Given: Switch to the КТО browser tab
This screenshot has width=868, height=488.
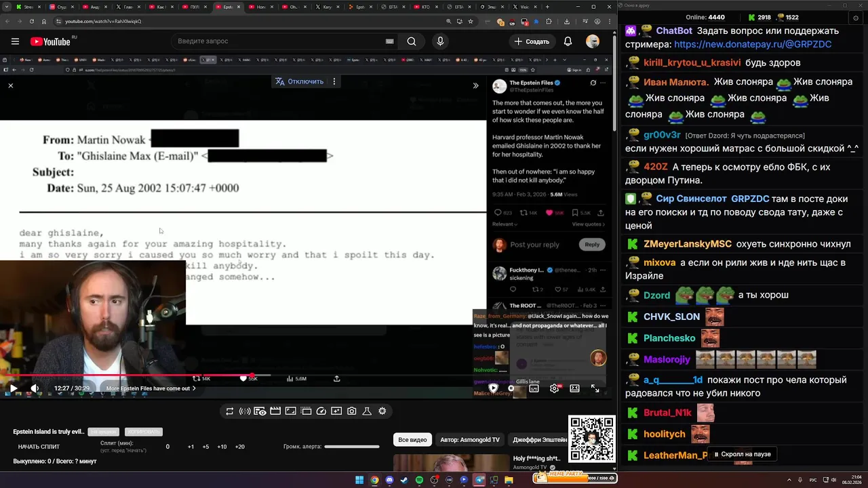Looking at the screenshot, I should pos(427,7).
